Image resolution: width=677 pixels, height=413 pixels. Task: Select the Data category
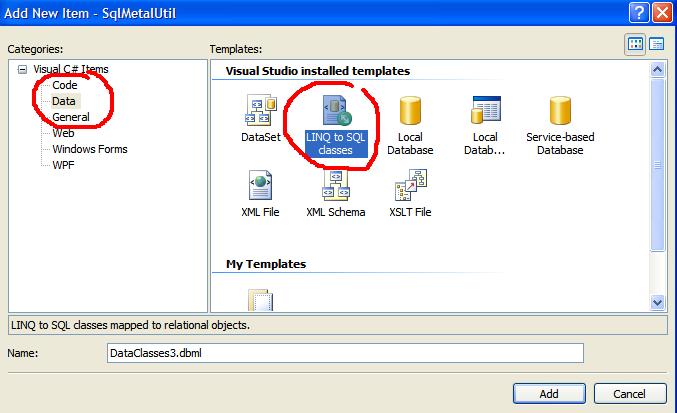pyautogui.click(x=64, y=101)
